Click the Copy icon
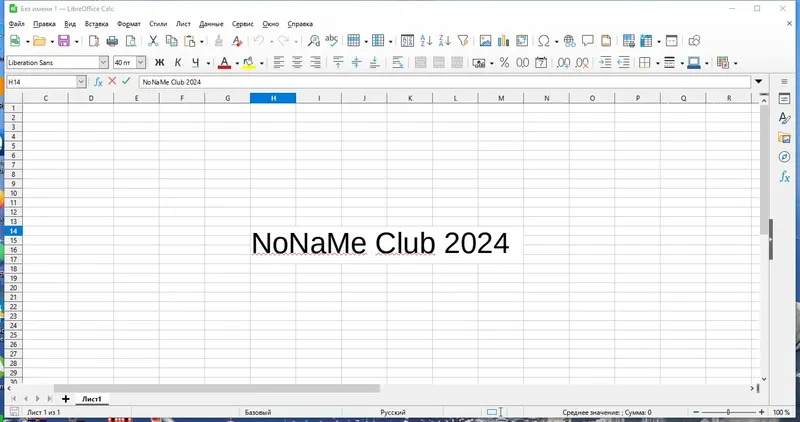800x422 pixels. pyautogui.click(x=172, y=41)
